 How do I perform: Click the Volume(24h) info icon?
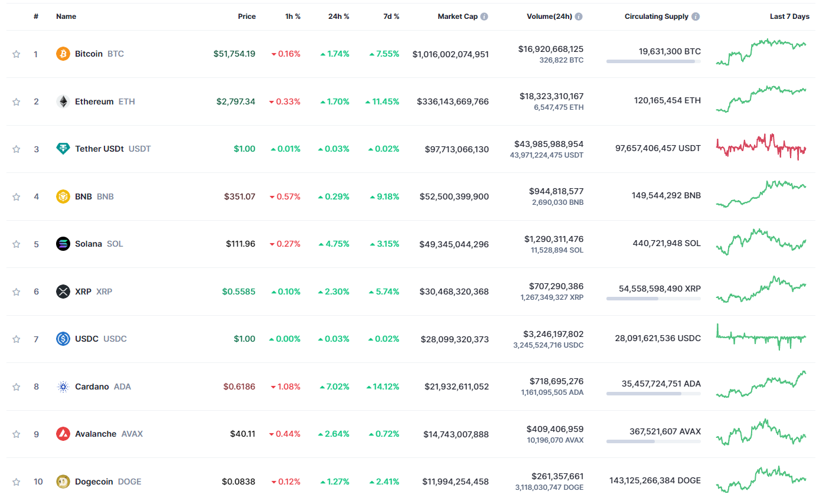pos(579,17)
